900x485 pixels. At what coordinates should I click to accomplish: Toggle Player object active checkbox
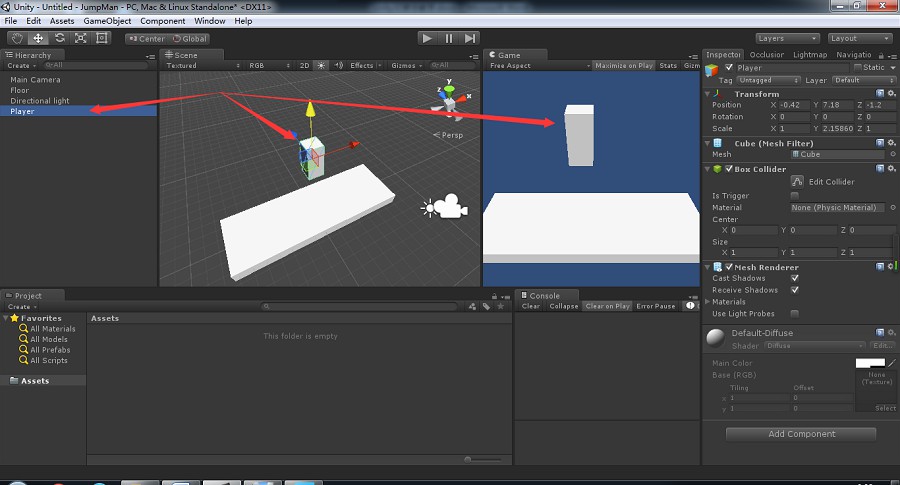(729, 67)
